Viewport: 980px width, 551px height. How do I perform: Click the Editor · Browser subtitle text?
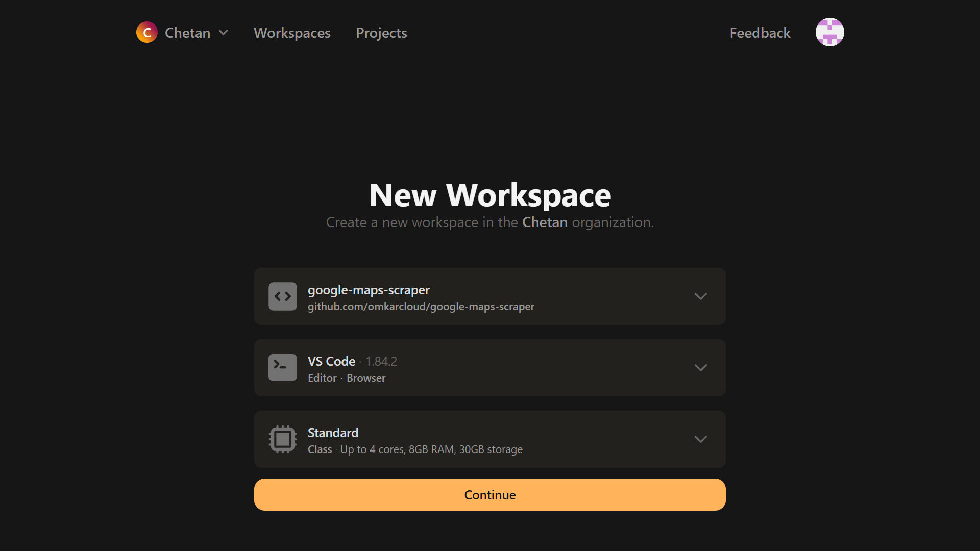347,378
